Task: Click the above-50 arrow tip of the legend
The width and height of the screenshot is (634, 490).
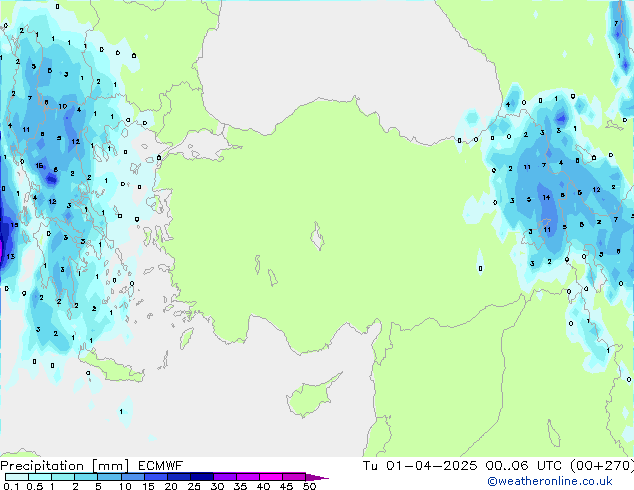Action: [317, 477]
